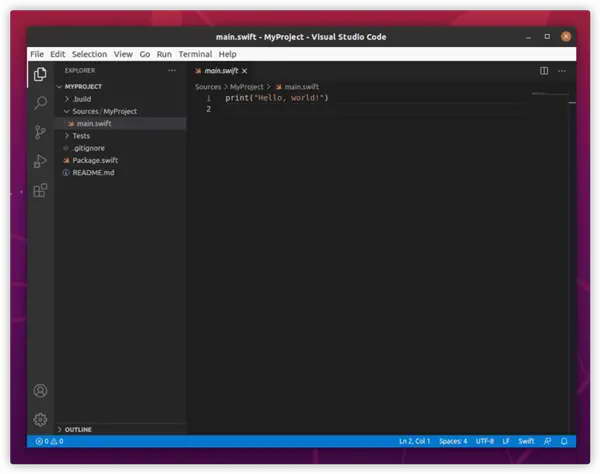Click Swift language mode in status bar
600x474 pixels.
[526, 441]
